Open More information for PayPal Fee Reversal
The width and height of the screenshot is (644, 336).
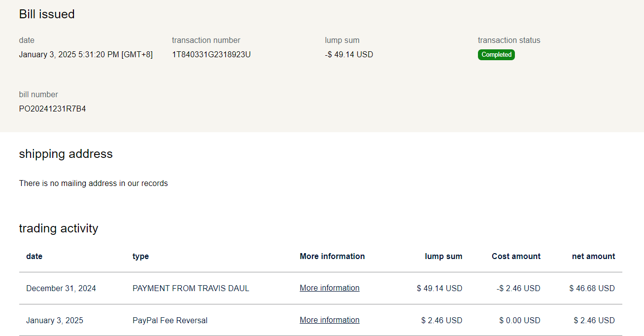point(329,320)
